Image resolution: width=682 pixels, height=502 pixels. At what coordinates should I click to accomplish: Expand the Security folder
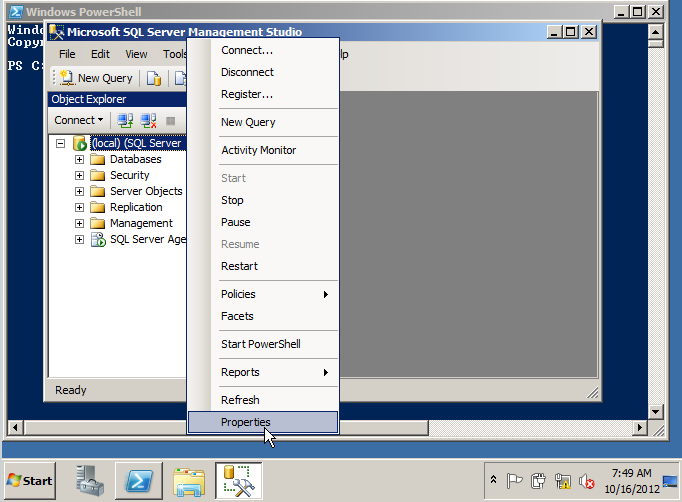point(79,175)
